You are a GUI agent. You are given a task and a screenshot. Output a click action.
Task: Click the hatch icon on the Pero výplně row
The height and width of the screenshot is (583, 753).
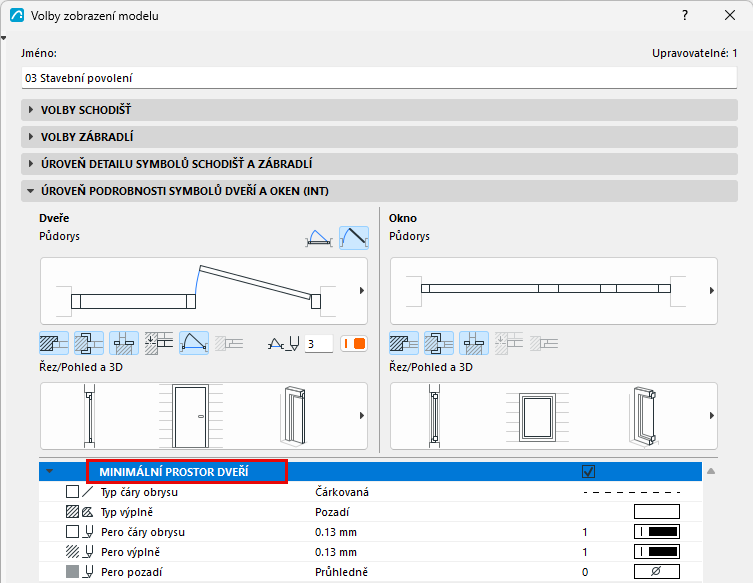click(x=73, y=552)
